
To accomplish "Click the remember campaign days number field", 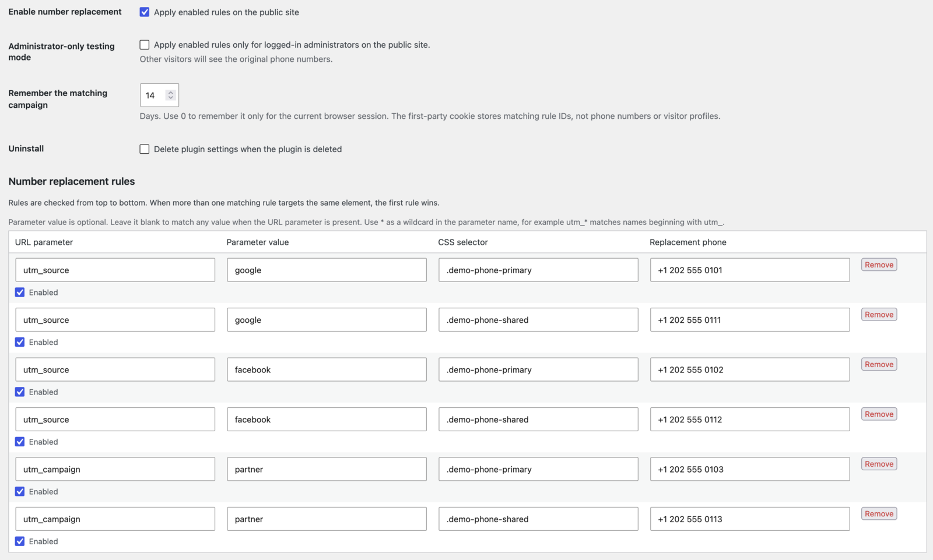I will [x=159, y=95].
